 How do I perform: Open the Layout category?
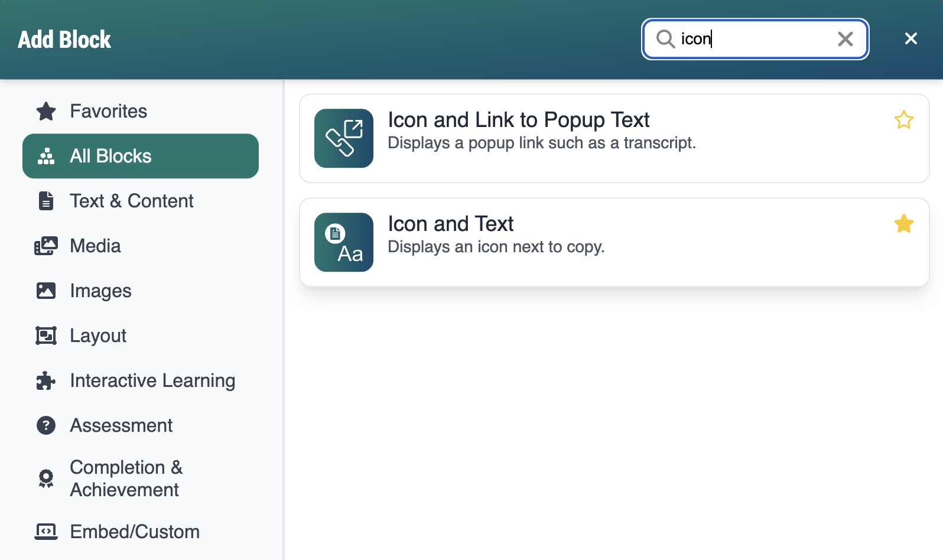point(141,336)
